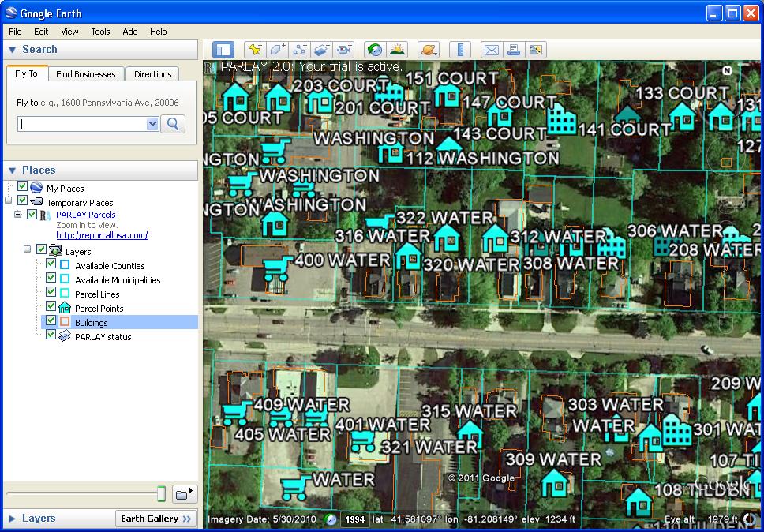Collapse the Temporary Places tree node
Image resolution: width=764 pixels, height=532 pixels.
pyautogui.click(x=8, y=200)
